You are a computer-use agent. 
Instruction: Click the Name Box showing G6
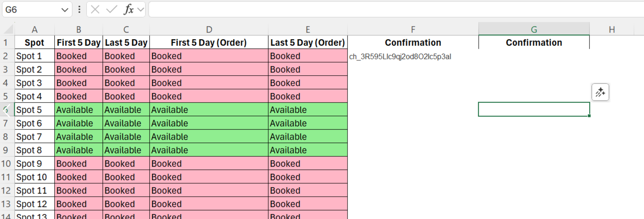(30, 10)
